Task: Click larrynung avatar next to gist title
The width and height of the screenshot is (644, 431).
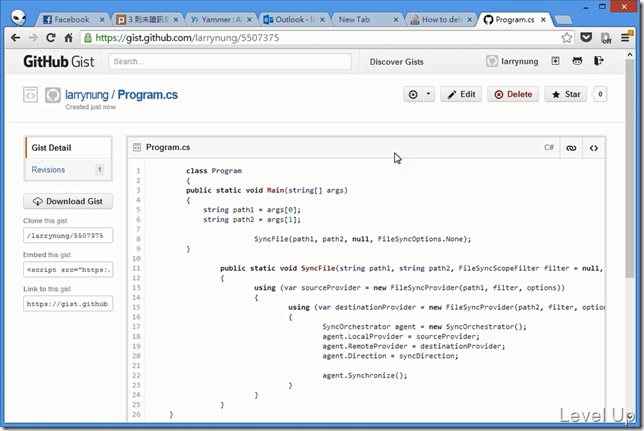Action: coord(53,95)
